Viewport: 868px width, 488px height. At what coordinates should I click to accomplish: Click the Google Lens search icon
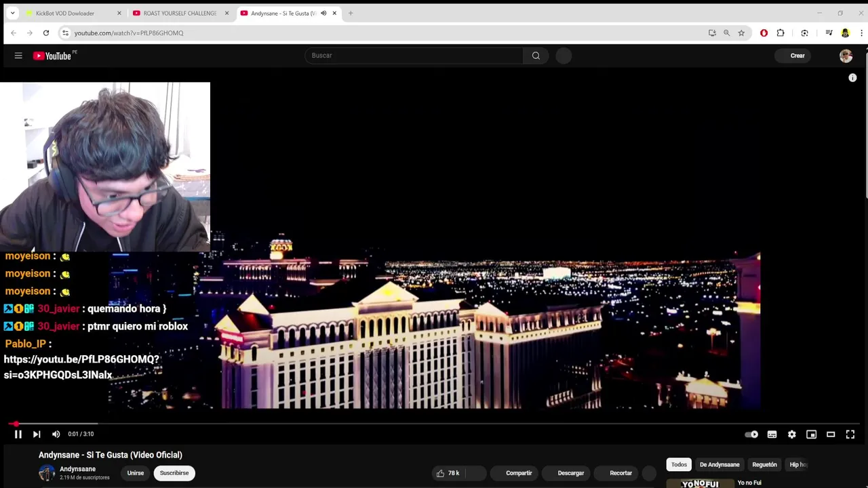[x=804, y=33]
